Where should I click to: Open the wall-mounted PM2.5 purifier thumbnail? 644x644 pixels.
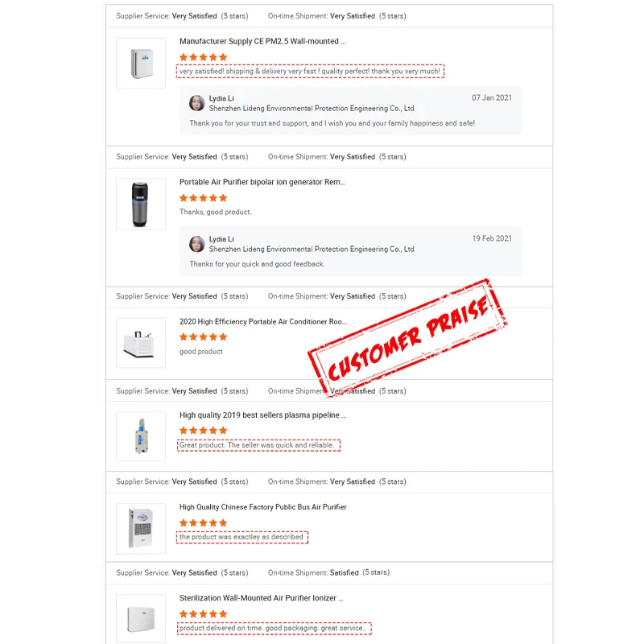140,63
